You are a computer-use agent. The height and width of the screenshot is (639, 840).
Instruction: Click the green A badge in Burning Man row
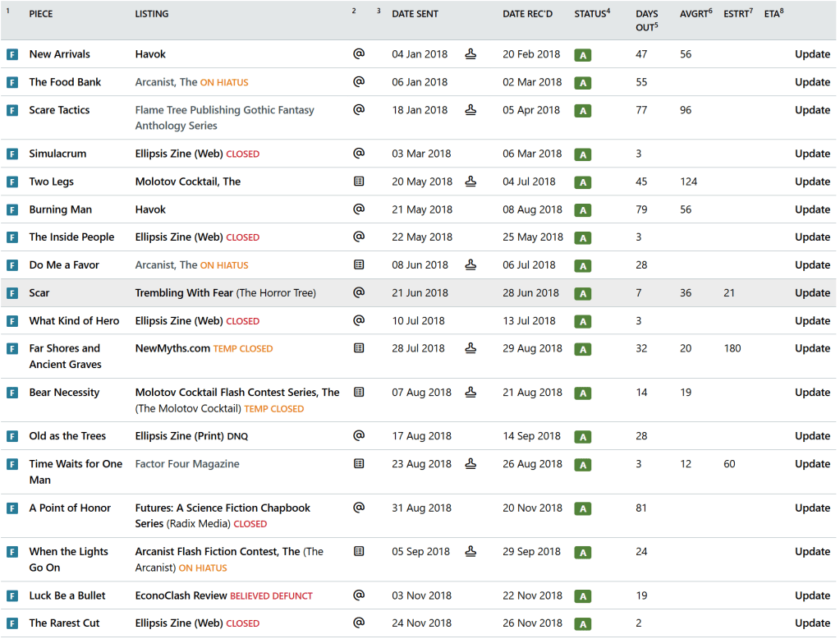[x=583, y=210]
